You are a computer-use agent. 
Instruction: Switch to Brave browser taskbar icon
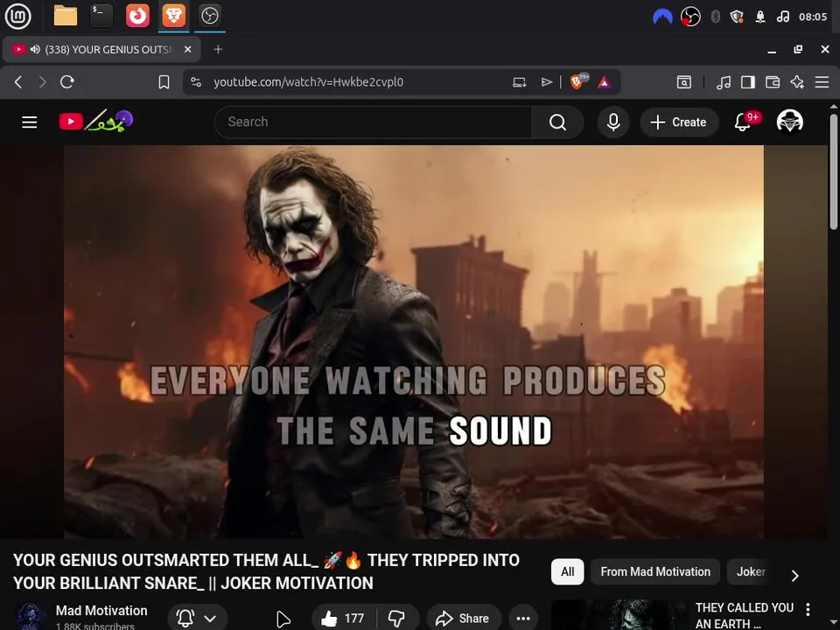coord(173,16)
